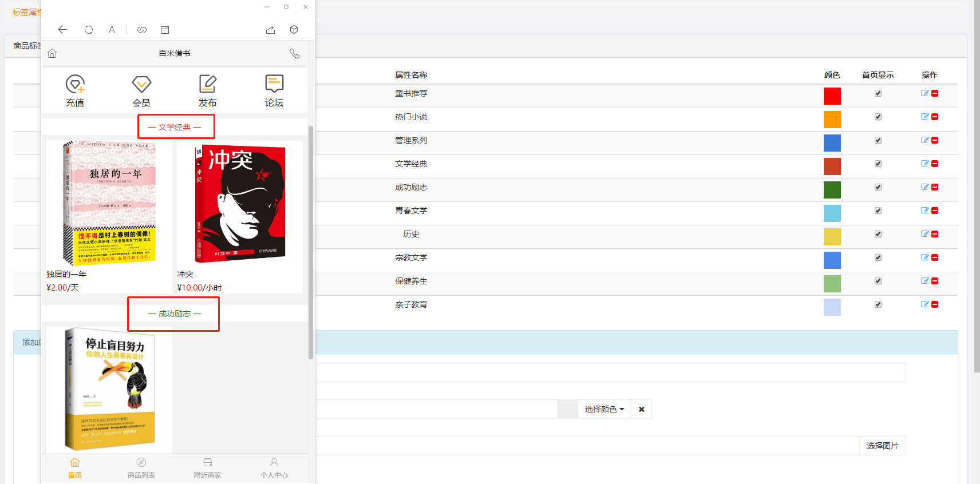Switch to the 商品列表 bottom tab
The height and width of the screenshot is (484, 980).
tap(141, 468)
